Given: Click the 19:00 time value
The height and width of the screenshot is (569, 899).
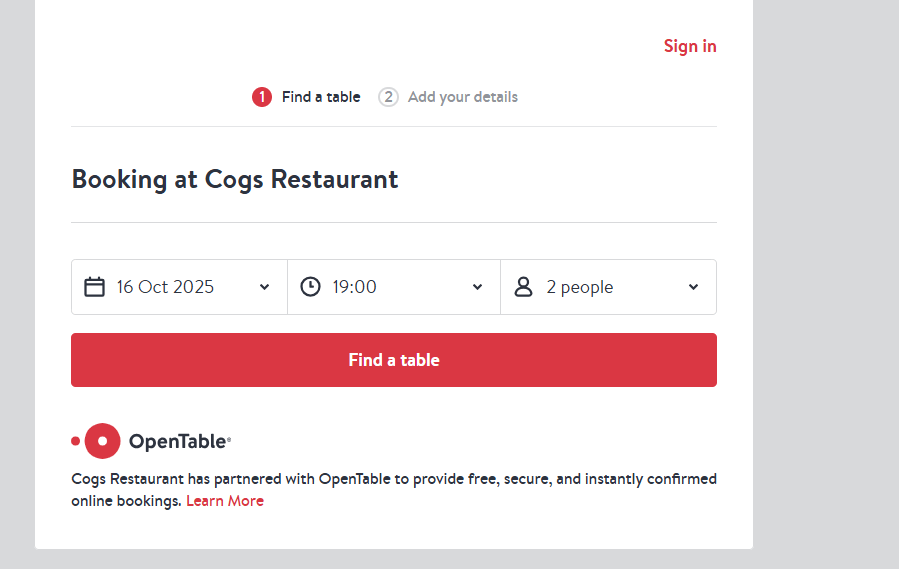Looking at the screenshot, I should tap(354, 287).
